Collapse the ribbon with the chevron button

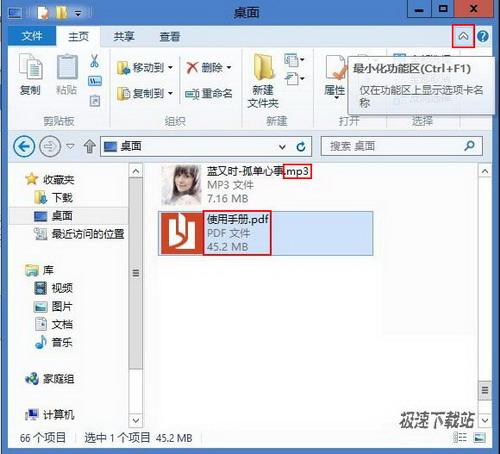(x=463, y=36)
